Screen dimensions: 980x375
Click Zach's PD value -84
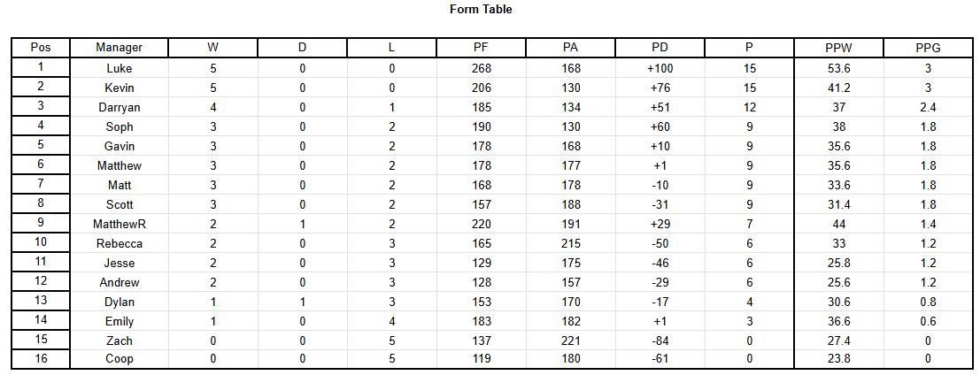tap(660, 340)
